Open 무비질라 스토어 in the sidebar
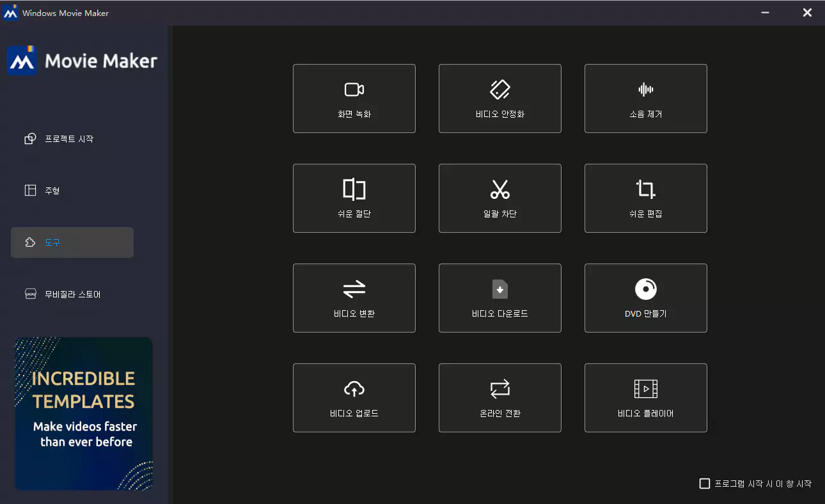 (72, 294)
